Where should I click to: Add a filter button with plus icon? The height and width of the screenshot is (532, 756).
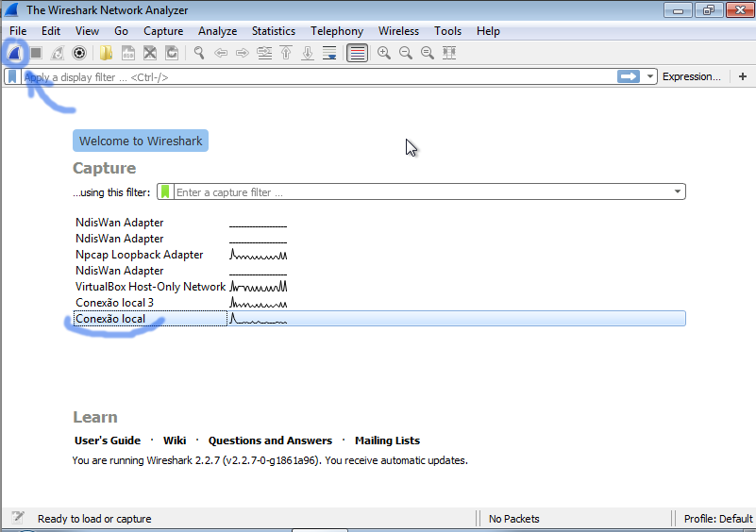click(x=743, y=76)
